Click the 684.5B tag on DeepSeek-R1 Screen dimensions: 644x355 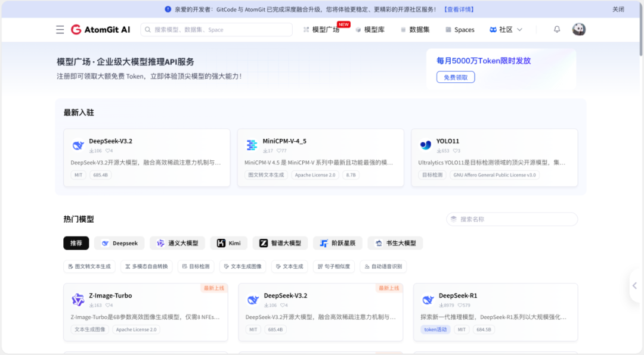pos(484,329)
